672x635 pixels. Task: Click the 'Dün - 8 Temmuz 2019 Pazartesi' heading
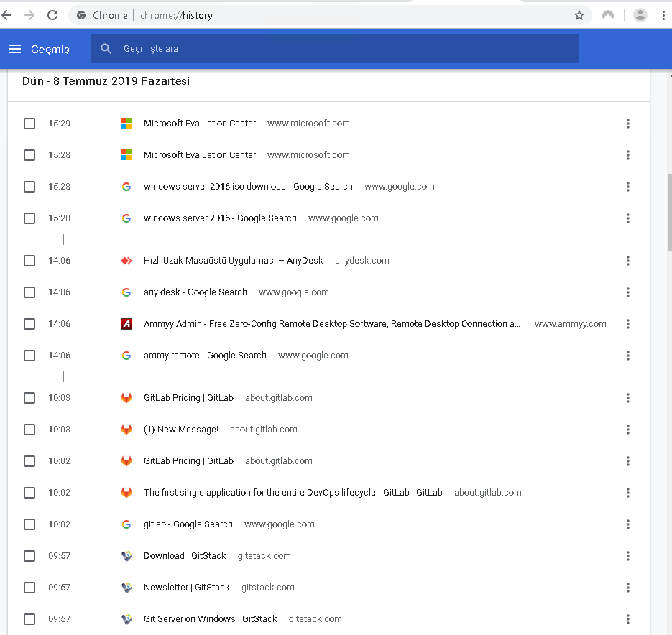pos(106,81)
